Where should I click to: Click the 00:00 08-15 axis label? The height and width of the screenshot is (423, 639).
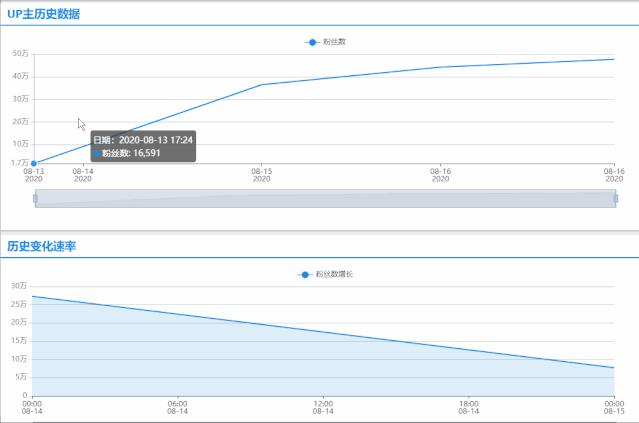point(614,407)
